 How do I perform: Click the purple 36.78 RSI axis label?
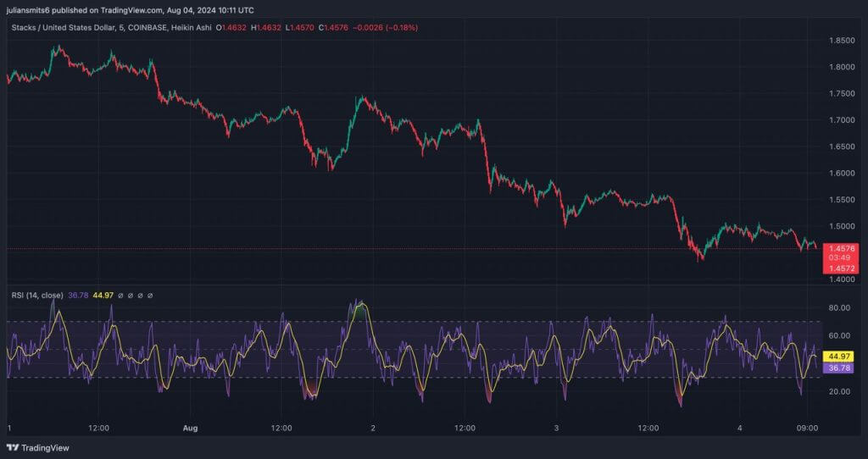click(x=839, y=368)
